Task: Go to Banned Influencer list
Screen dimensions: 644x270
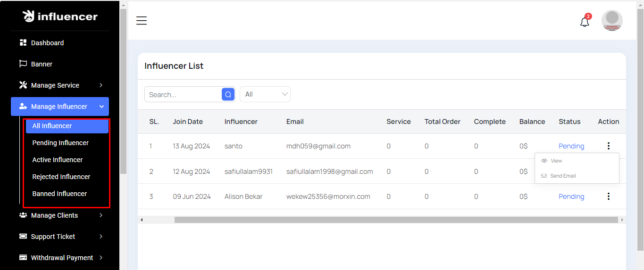Action: click(x=59, y=194)
